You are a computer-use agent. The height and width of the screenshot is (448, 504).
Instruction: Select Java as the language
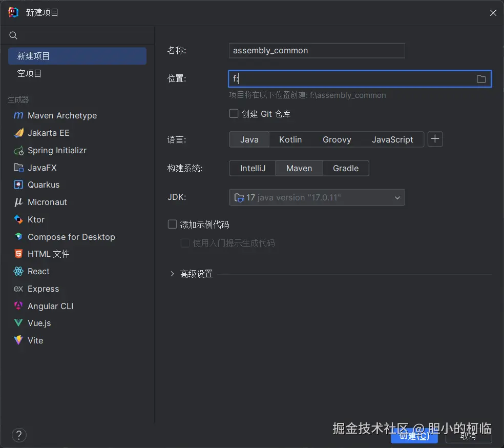pos(249,139)
